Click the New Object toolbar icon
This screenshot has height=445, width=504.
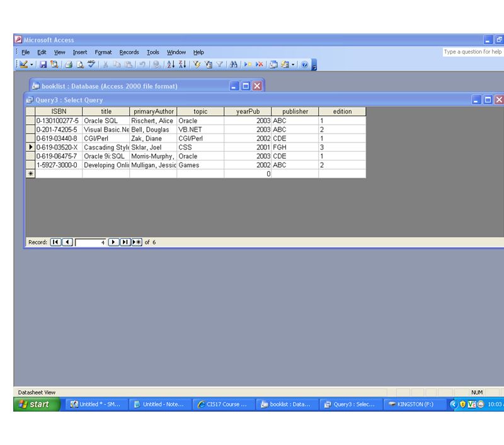(285, 65)
